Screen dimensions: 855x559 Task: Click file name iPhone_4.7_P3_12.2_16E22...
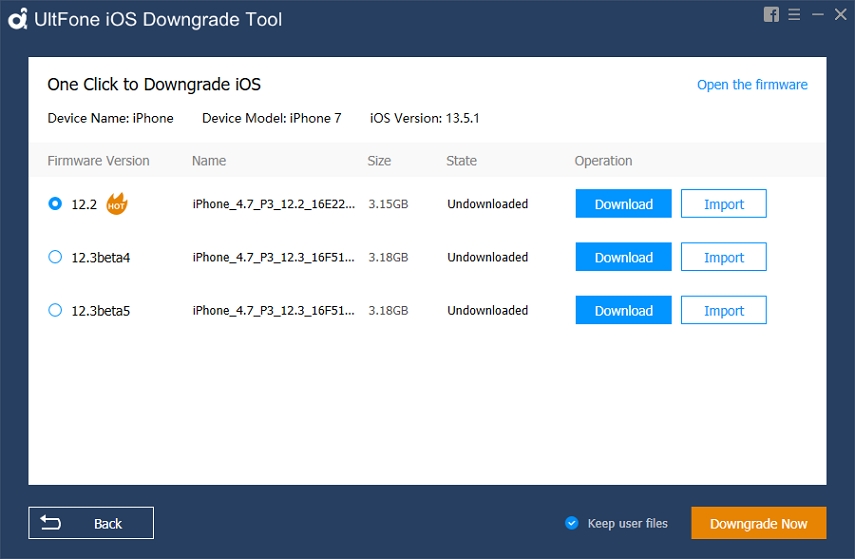coord(273,204)
